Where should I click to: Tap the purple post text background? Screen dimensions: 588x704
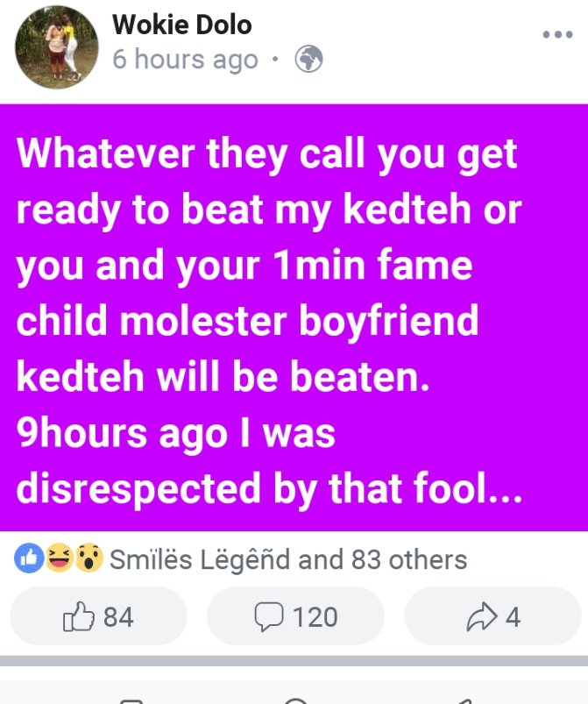click(x=294, y=316)
